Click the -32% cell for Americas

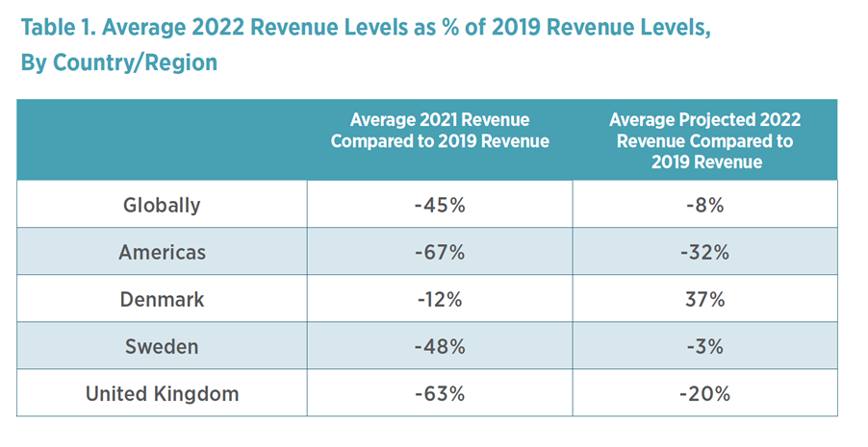705,253
